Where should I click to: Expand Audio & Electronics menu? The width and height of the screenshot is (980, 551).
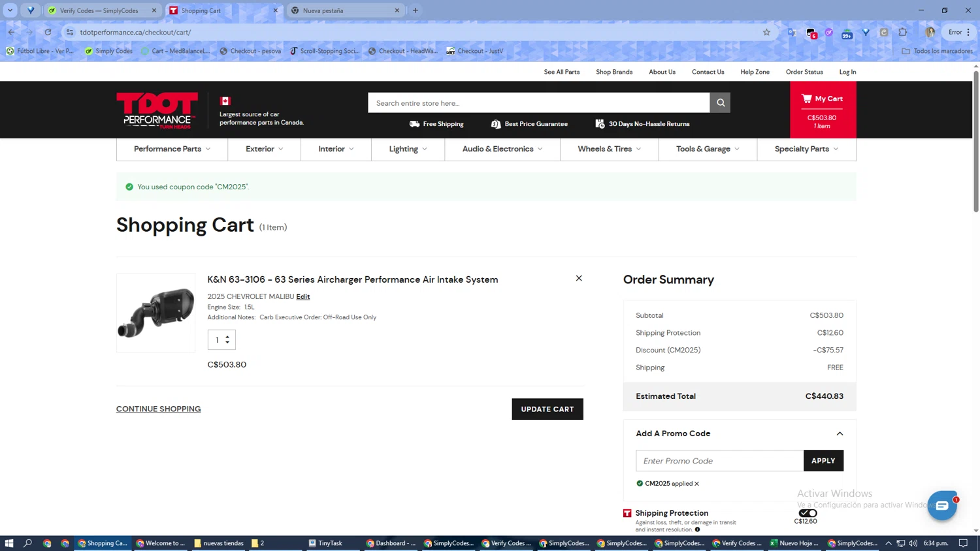click(x=502, y=149)
